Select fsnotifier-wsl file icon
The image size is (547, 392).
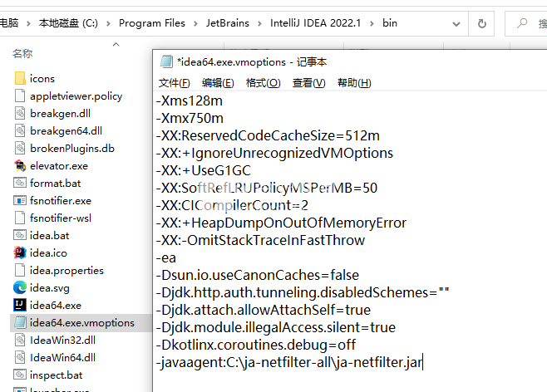20,218
